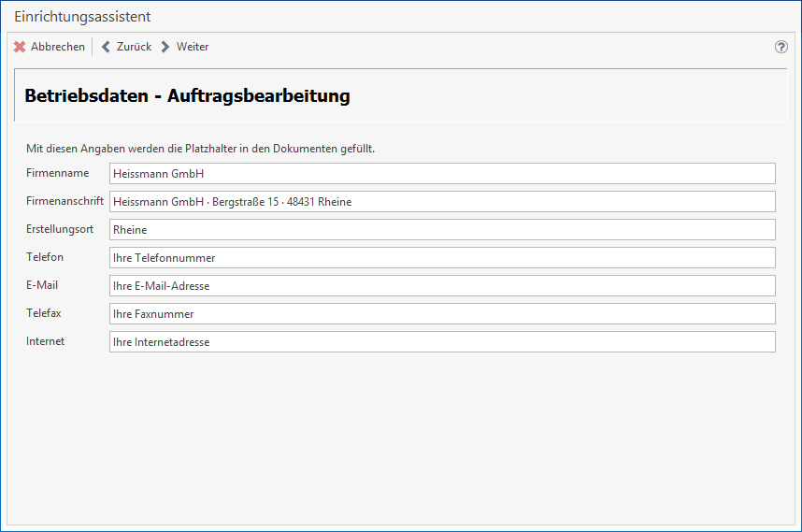Click the right chevron next arrow
The height and width of the screenshot is (532, 802).
[165, 47]
